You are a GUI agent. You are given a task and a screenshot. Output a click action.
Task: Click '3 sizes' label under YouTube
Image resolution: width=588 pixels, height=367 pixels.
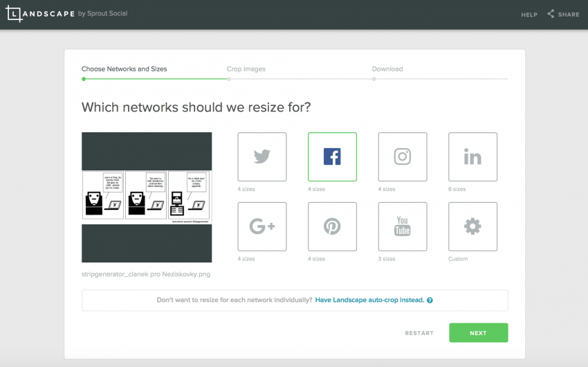click(387, 259)
